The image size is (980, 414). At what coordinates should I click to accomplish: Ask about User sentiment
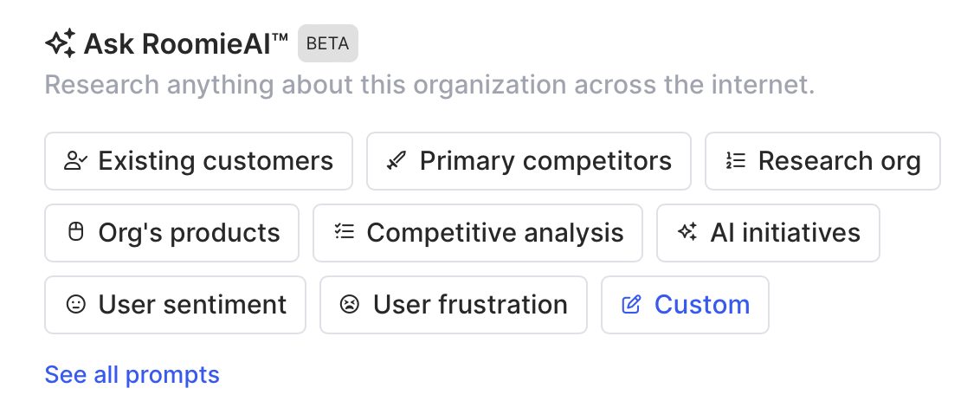click(x=175, y=305)
